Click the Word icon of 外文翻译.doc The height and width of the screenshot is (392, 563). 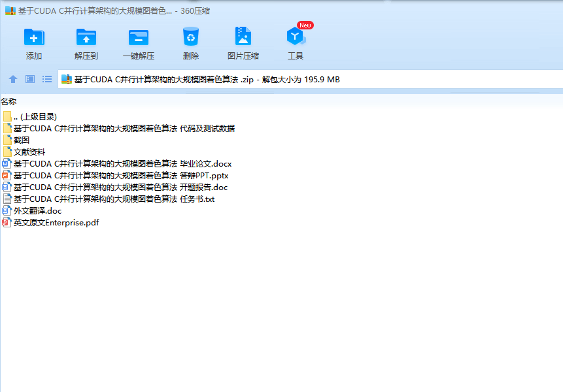point(7,210)
